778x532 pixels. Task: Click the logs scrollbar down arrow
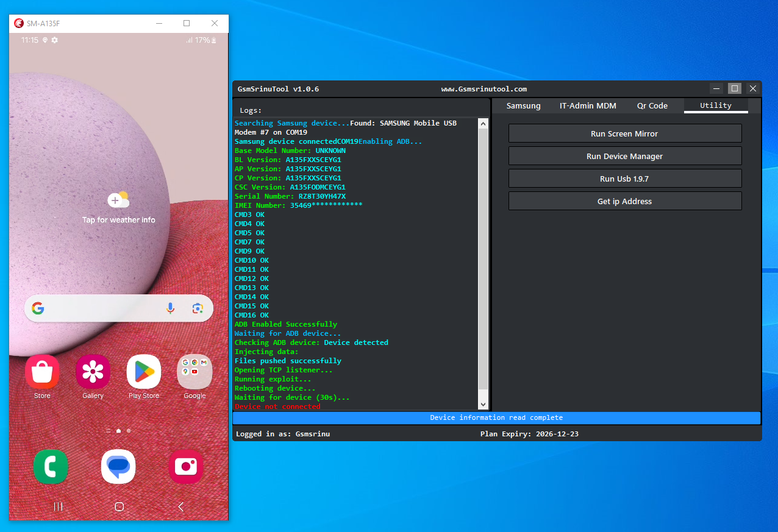pyautogui.click(x=484, y=405)
